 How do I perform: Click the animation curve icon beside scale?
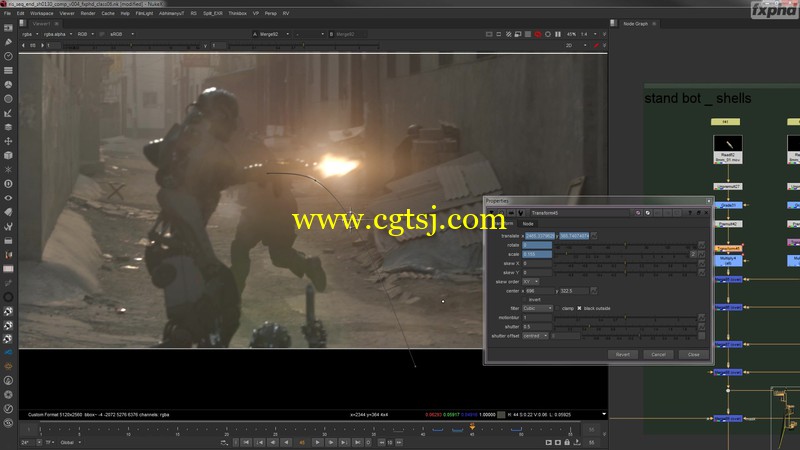click(x=702, y=254)
